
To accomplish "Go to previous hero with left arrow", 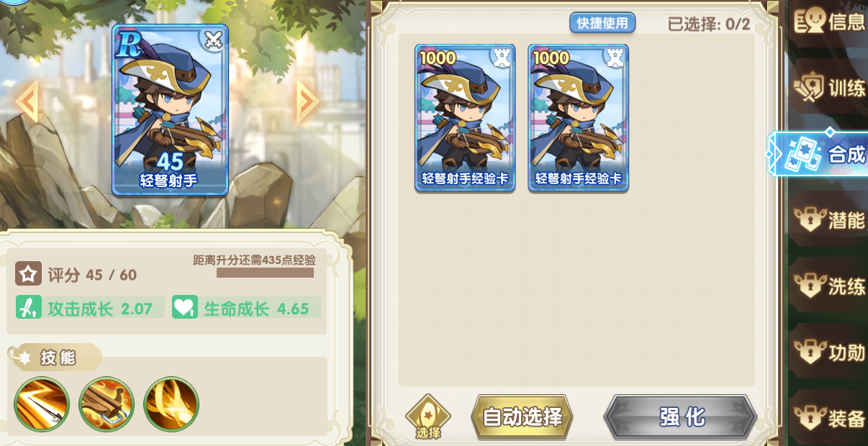I will tap(27, 101).
